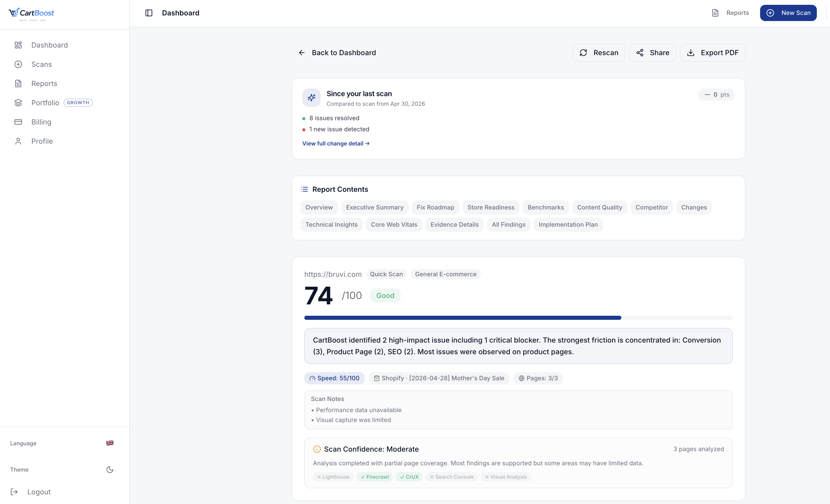Click the Rescan button
This screenshot has height=504, width=830.
tap(599, 53)
